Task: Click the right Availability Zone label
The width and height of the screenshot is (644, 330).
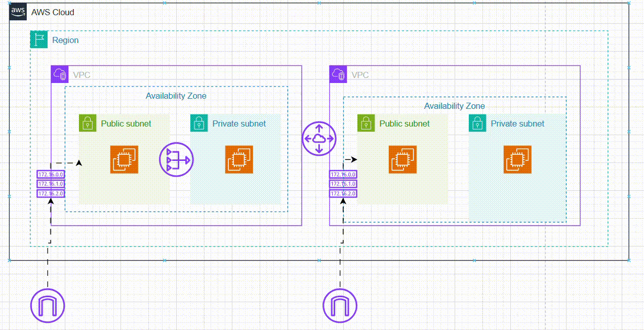Action: (454, 106)
